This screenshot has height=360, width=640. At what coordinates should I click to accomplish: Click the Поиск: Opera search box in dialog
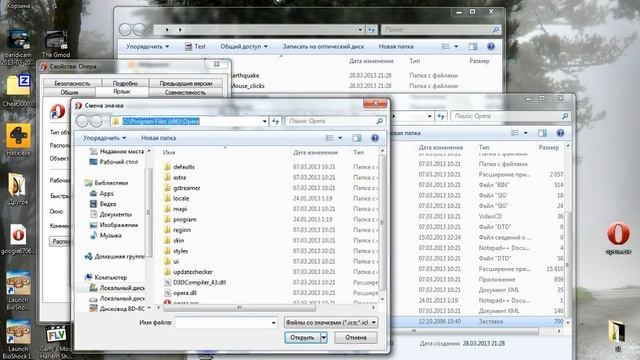click(335, 121)
